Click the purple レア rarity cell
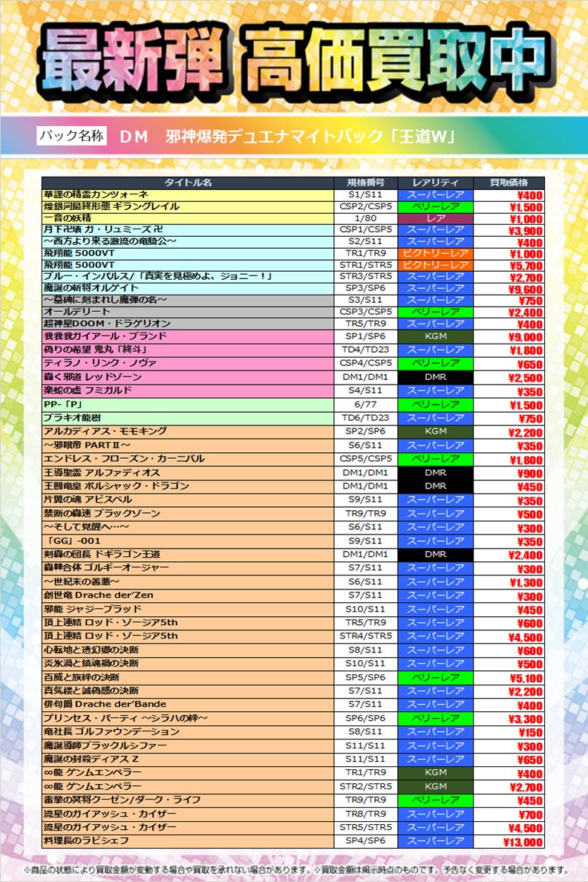Image resolution: width=588 pixels, height=882 pixels. 436,218
